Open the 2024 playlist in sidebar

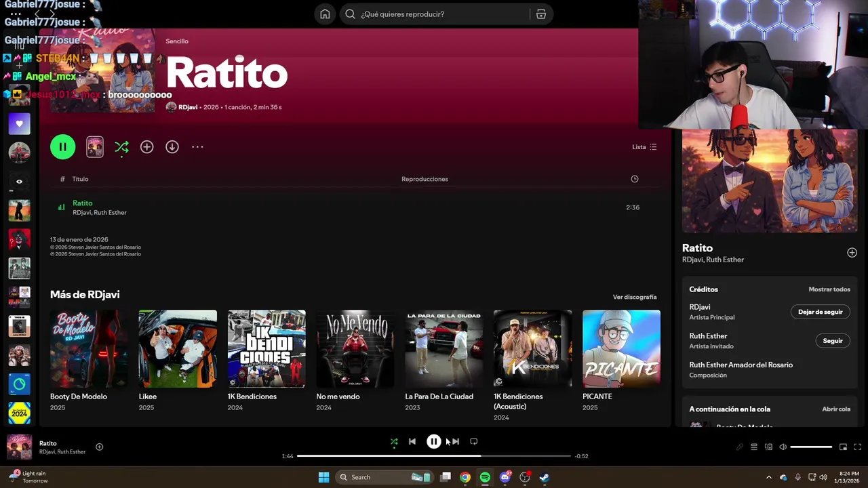19,413
